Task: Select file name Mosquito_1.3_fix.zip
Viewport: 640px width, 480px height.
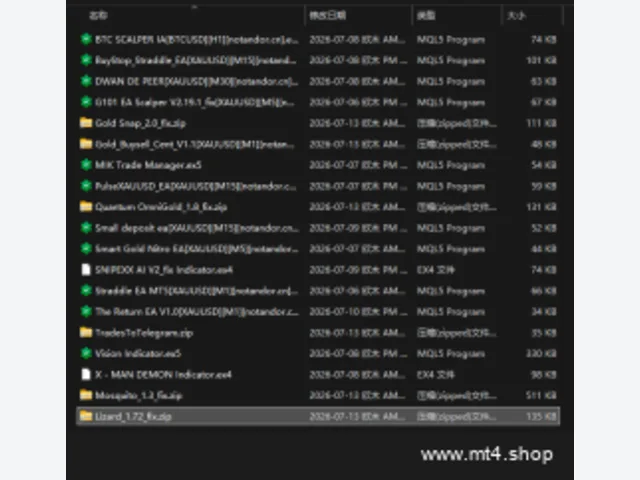Action: click(138, 395)
